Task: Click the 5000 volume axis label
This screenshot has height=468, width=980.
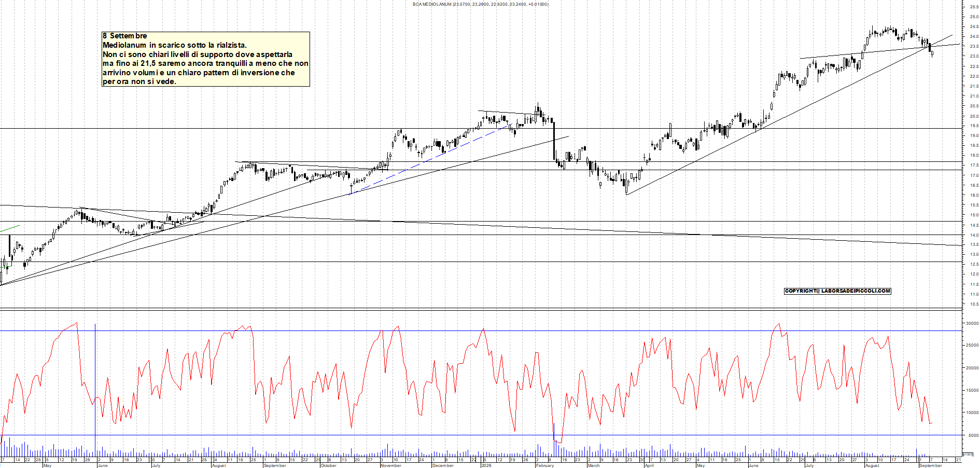Action: tap(973, 435)
